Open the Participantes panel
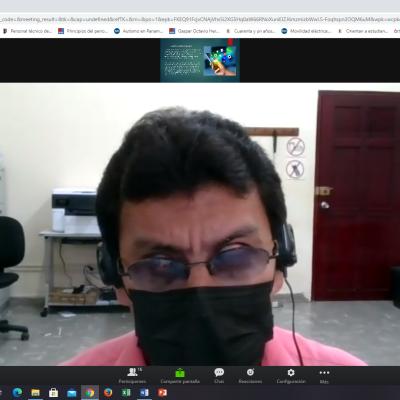The image size is (400, 400). pos(133,375)
